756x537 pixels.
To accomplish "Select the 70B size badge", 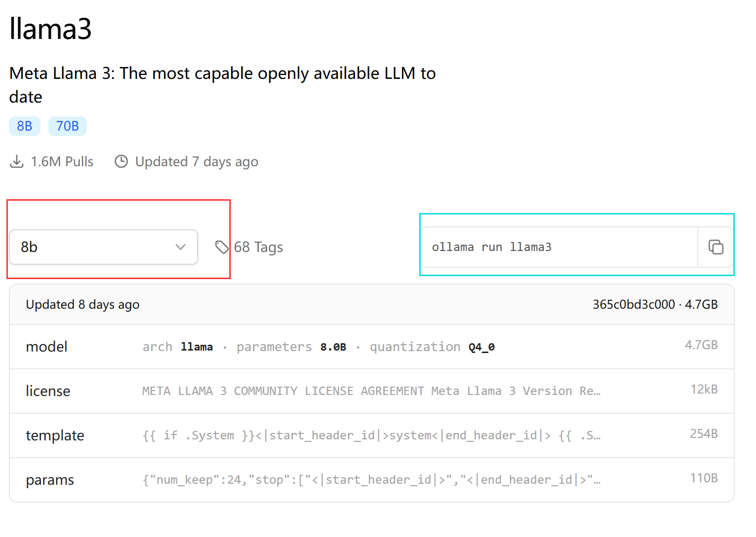I will pos(68,126).
